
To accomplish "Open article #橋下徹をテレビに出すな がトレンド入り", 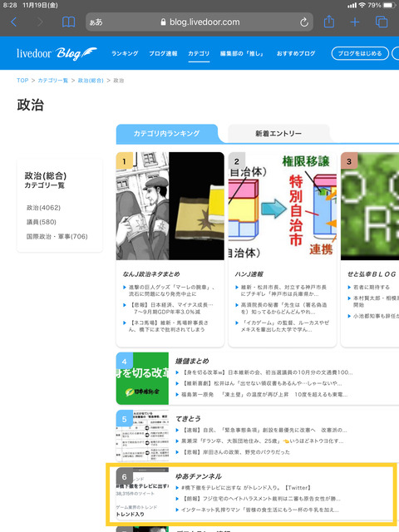I will [x=246, y=488].
